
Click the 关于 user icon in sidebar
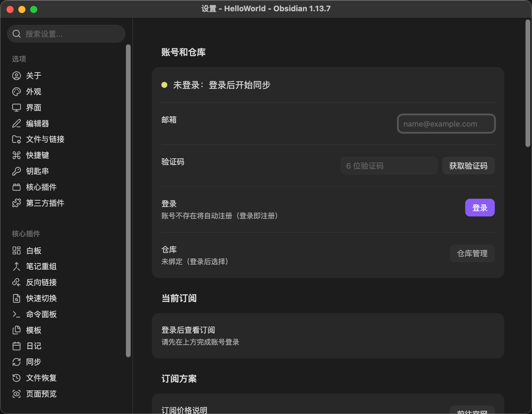click(x=17, y=76)
